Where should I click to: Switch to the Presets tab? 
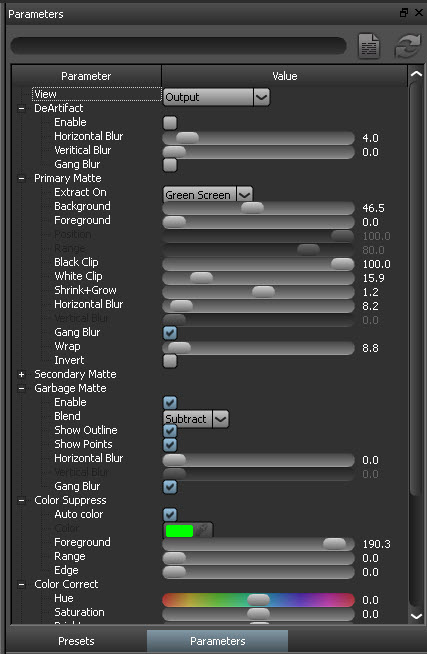pos(76,641)
